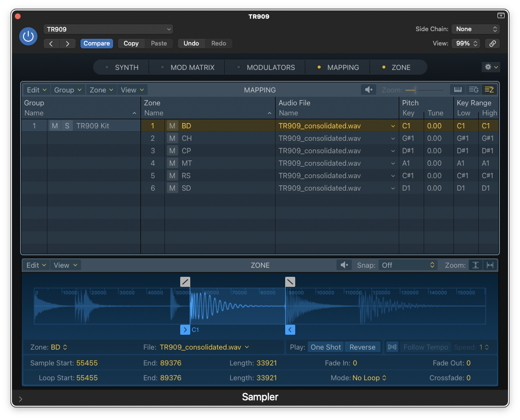Change the View 99% size dropdown

[x=466, y=44]
